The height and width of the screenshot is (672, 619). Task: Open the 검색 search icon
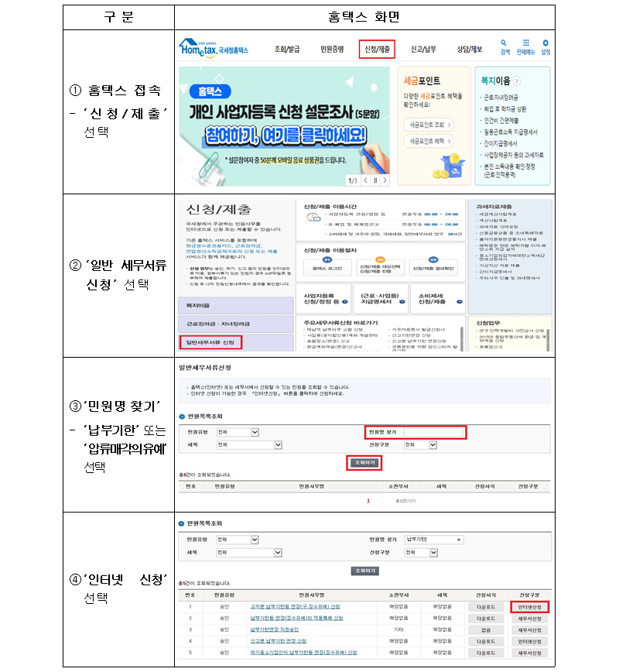(504, 46)
